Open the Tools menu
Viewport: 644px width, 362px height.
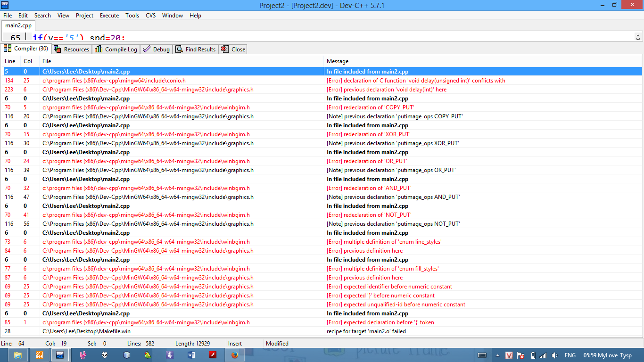point(132,16)
